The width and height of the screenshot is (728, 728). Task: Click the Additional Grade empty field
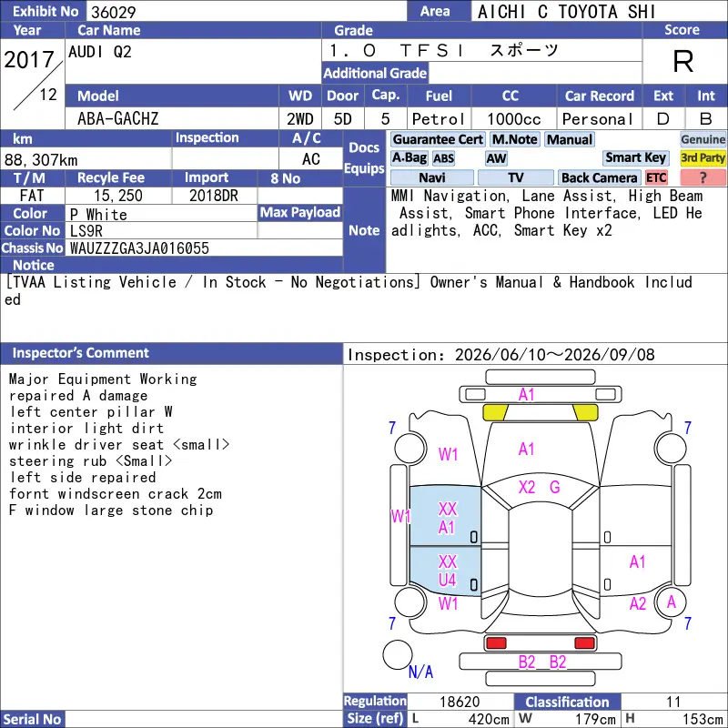coord(535,73)
